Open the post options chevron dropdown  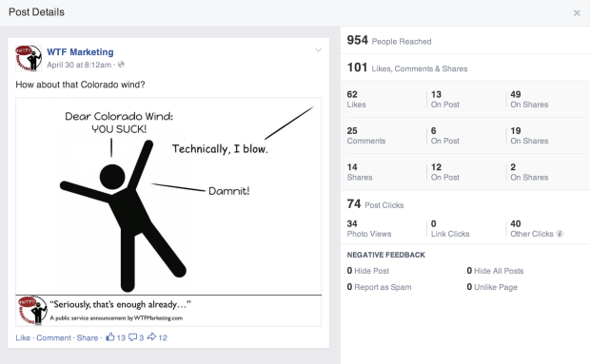[x=319, y=50]
